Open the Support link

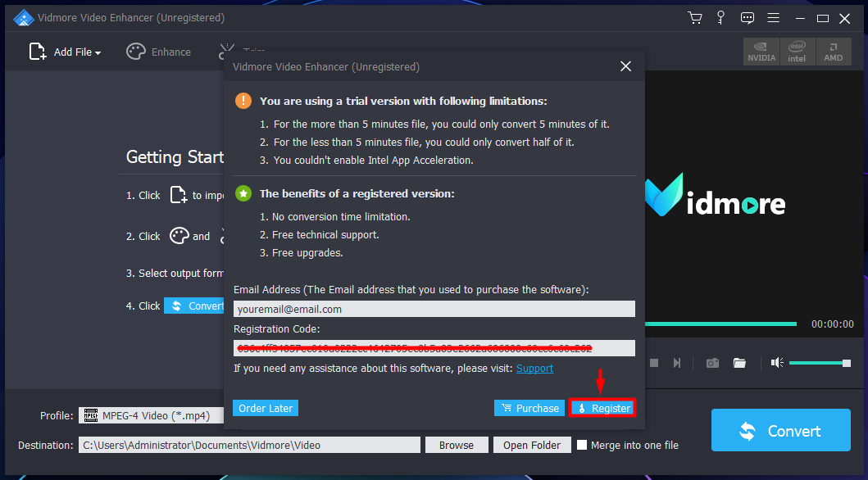(534, 369)
